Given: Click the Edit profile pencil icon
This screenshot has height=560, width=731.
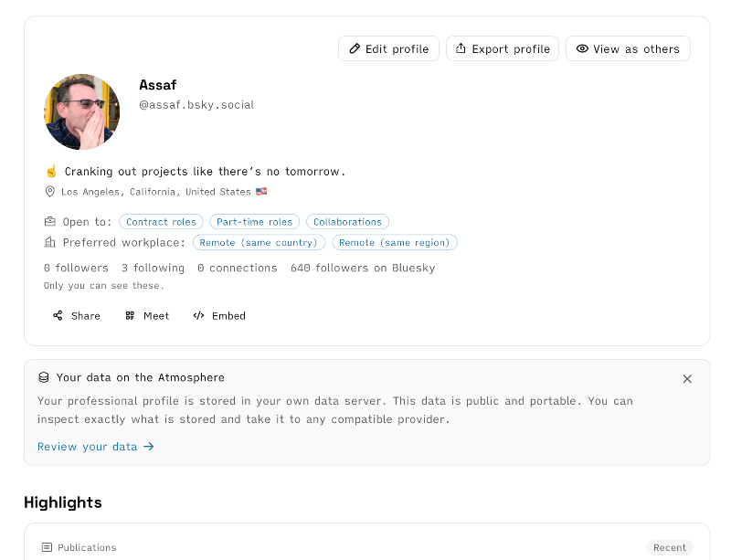Looking at the screenshot, I should coord(355,48).
